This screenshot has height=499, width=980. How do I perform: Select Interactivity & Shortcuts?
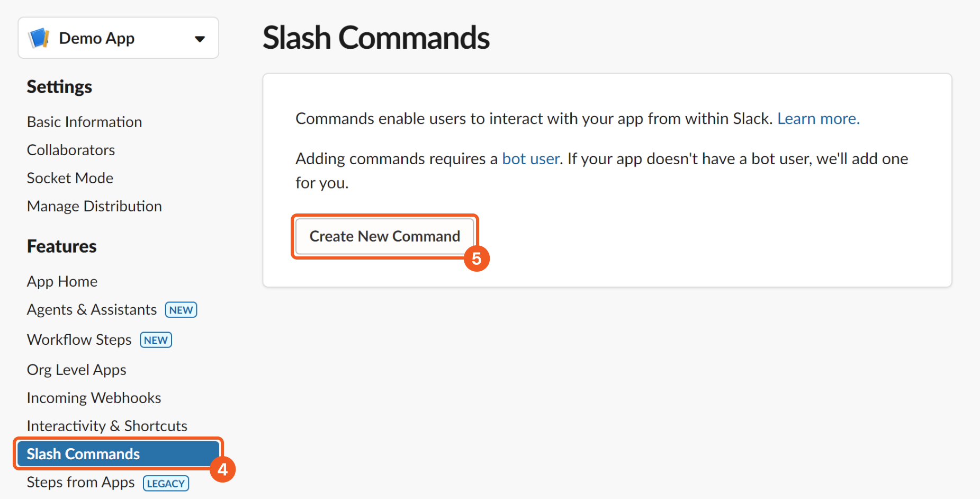[x=107, y=426]
